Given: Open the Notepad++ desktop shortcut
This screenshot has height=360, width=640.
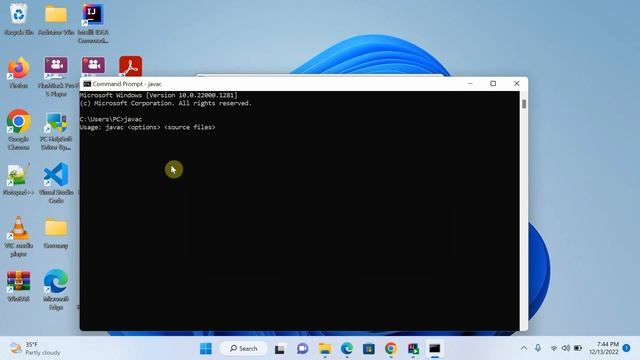Looking at the screenshot, I should (18, 180).
